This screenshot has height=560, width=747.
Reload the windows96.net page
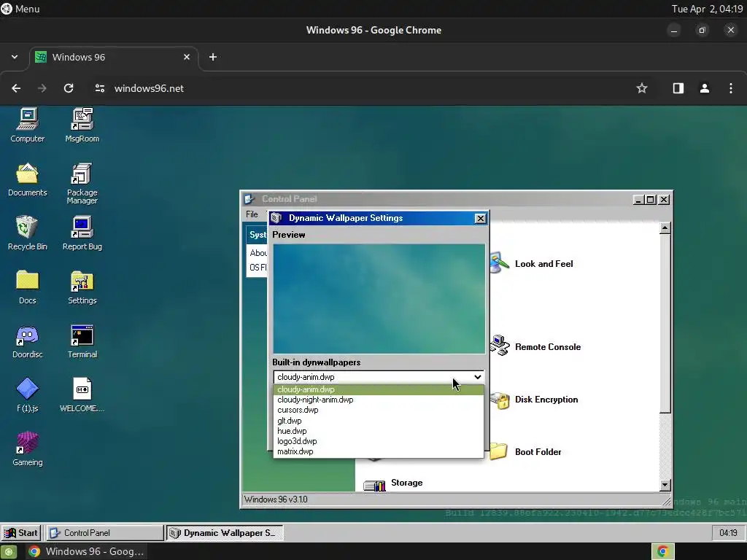(x=69, y=88)
